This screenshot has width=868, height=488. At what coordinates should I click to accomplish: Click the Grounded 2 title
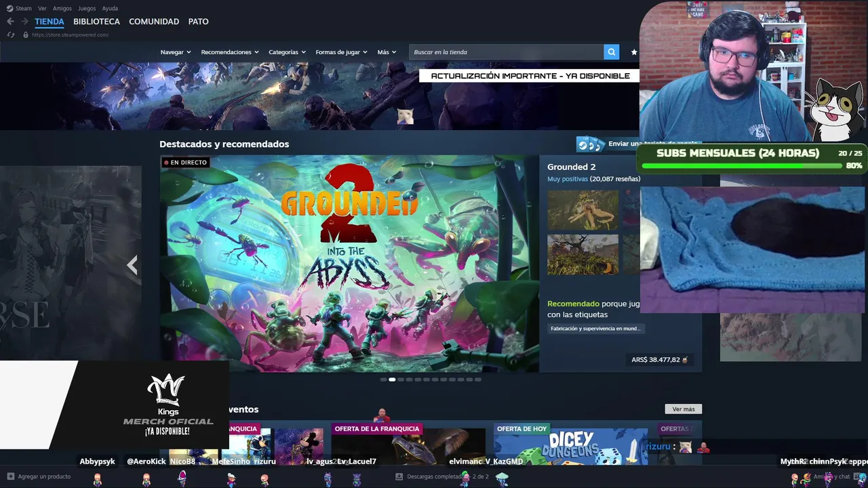pos(572,167)
